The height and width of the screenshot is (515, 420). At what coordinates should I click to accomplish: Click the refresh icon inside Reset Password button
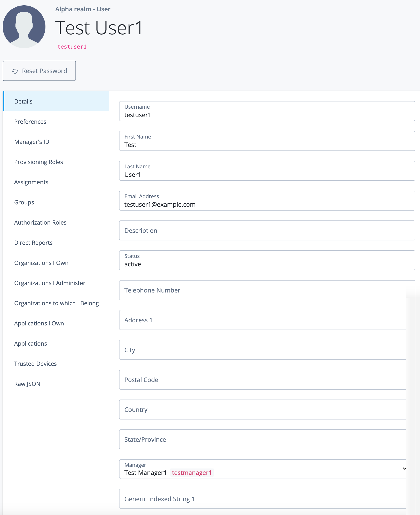pyautogui.click(x=15, y=71)
